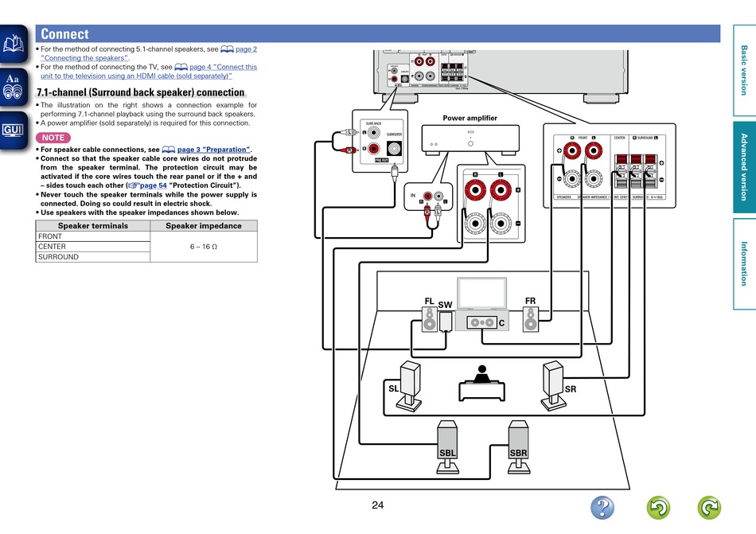Follow the page 54 Protection Circuit link
The height and width of the screenshot is (534, 756).
[x=154, y=185]
